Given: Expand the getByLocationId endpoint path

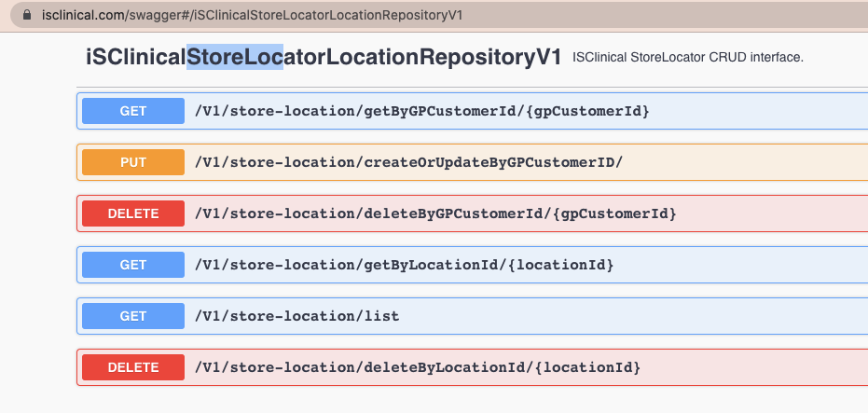Looking at the screenshot, I should tap(404, 265).
